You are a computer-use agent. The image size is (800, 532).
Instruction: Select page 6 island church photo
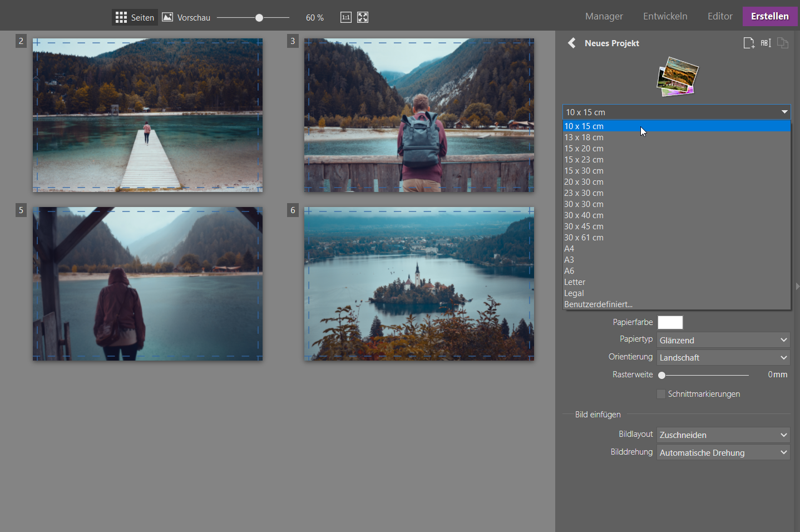coord(419,284)
